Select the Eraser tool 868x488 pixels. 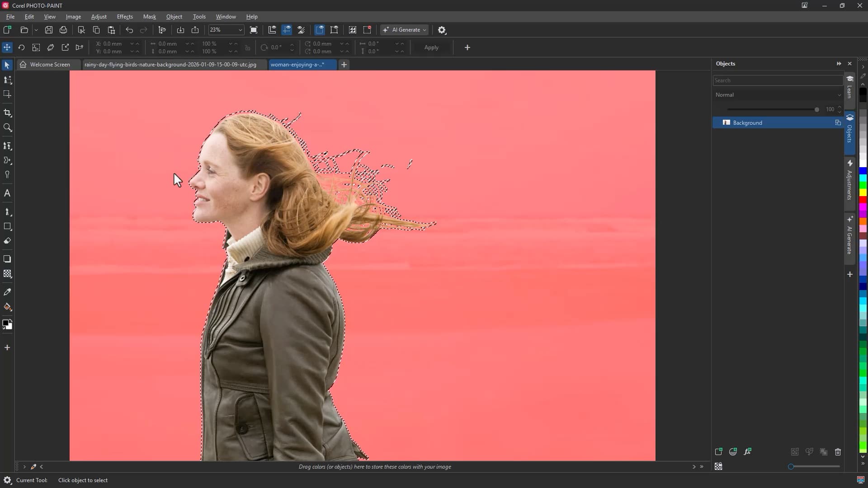tap(7, 241)
